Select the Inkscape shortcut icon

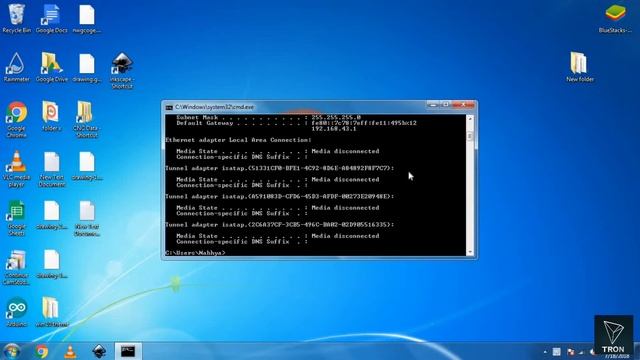click(x=122, y=70)
